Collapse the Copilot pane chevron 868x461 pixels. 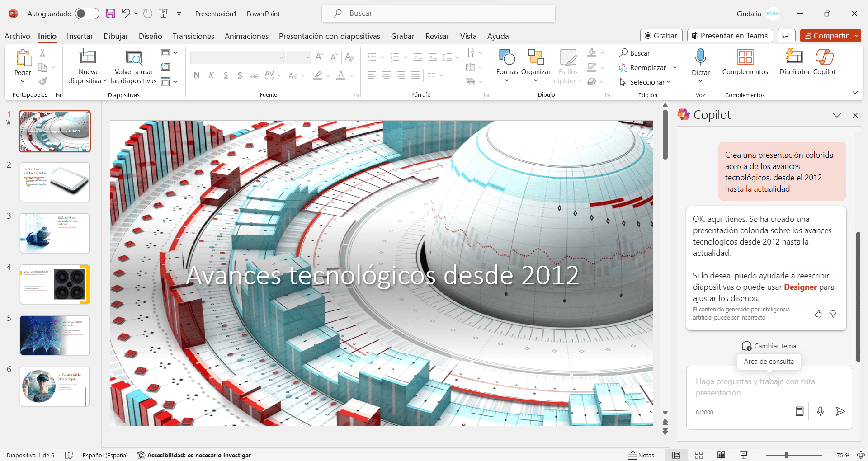tap(837, 115)
